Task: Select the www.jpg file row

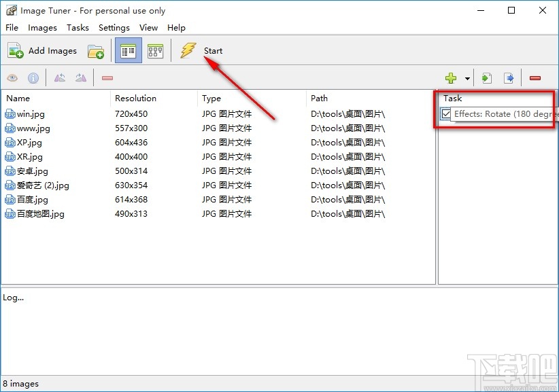Action: click(x=218, y=128)
